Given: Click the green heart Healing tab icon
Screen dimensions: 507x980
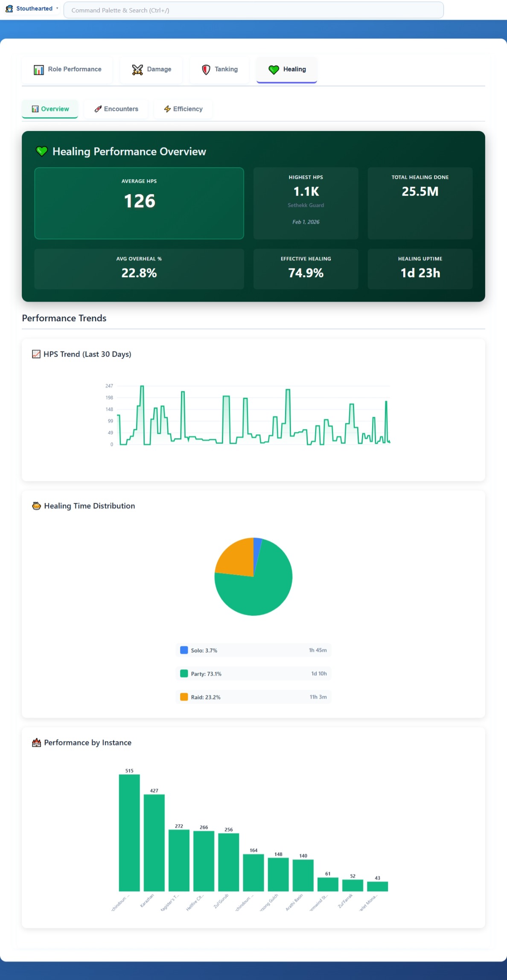Looking at the screenshot, I should (x=274, y=70).
